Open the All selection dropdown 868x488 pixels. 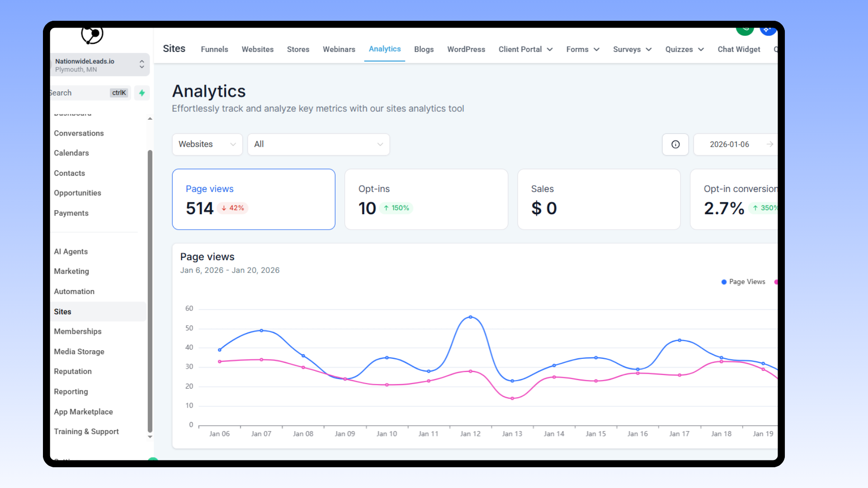coord(318,144)
